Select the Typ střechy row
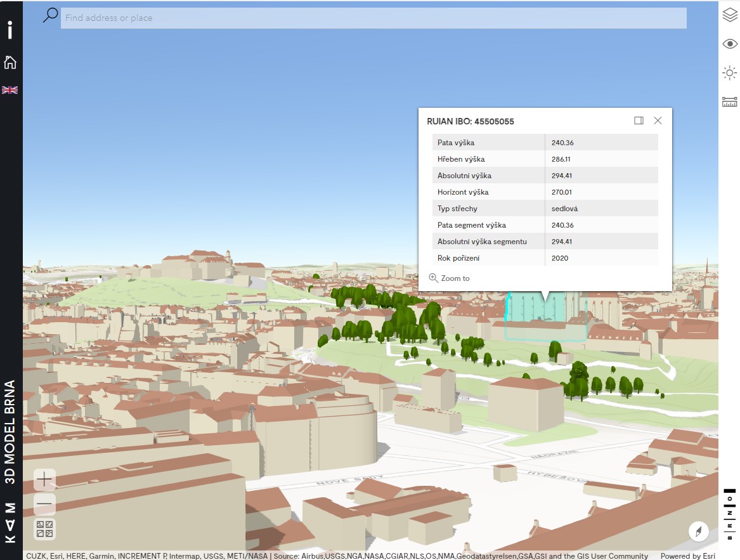 pos(545,209)
